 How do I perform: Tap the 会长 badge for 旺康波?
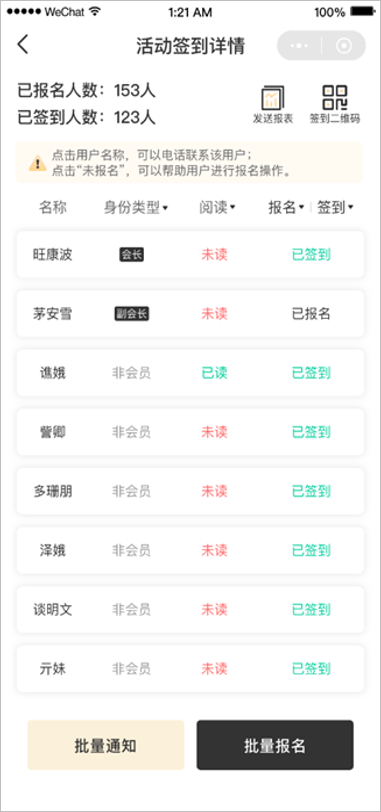tap(132, 255)
